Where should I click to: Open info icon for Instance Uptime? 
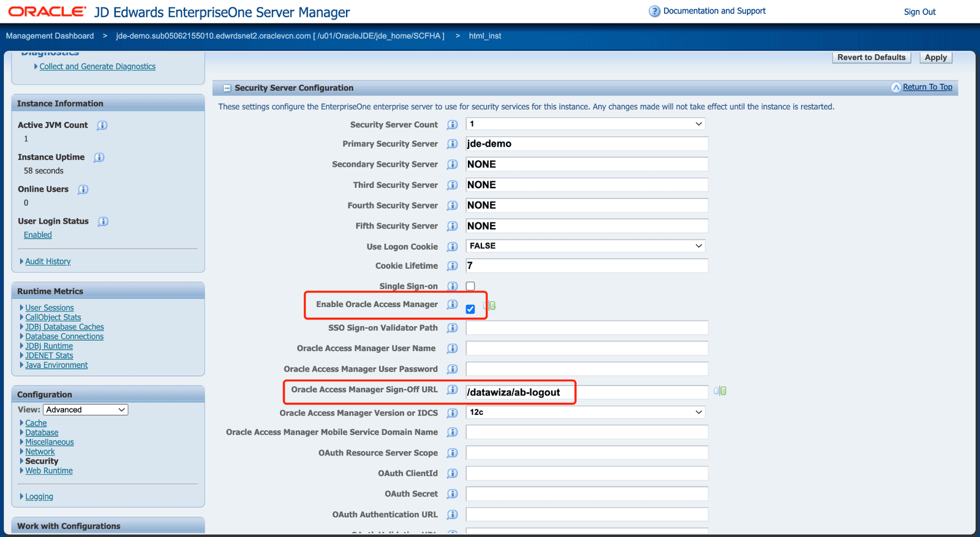coord(99,158)
